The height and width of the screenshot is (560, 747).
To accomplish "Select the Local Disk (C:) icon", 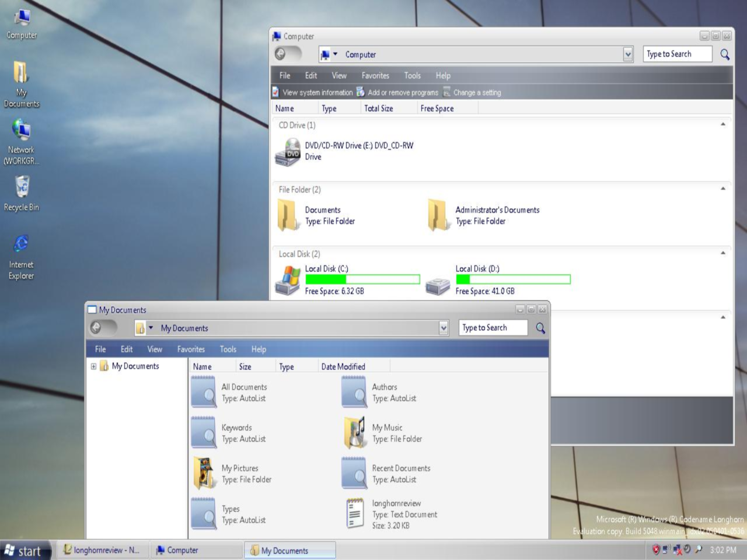I will click(x=288, y=280).
